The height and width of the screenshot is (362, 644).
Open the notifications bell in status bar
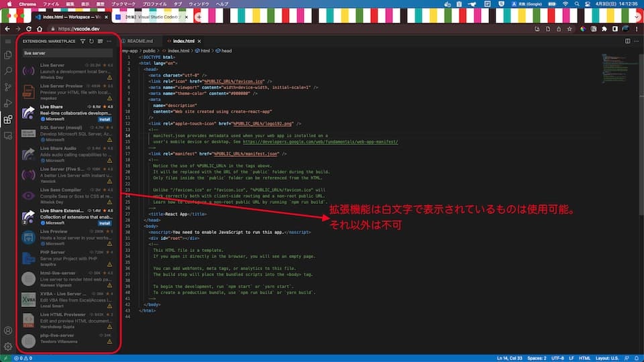636,358
